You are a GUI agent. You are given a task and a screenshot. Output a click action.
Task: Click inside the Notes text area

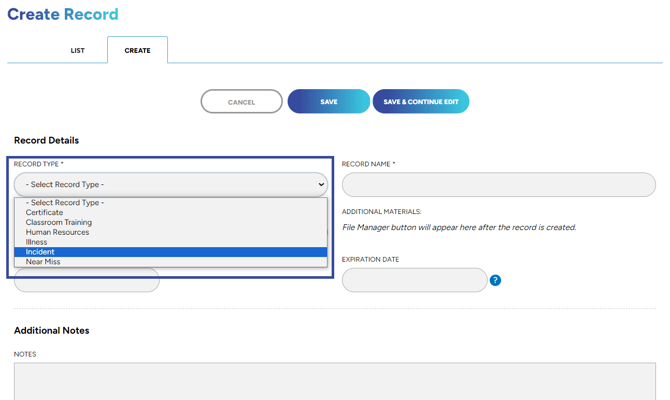[x=334, y=380]
